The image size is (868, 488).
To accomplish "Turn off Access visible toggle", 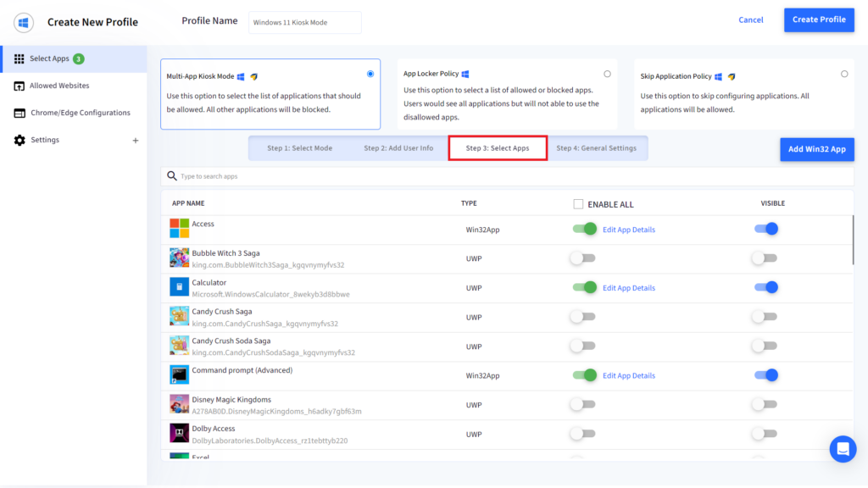I will 766,229.
